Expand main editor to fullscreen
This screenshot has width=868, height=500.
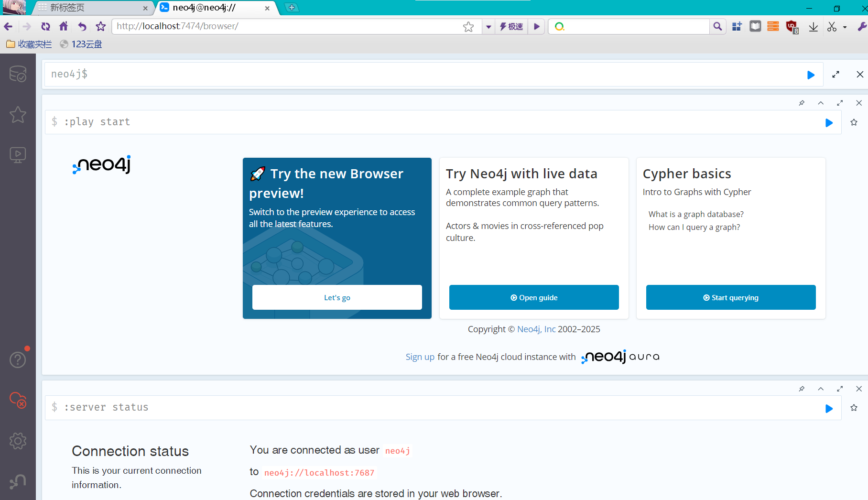pyautogui.click(x=835, y=75)
